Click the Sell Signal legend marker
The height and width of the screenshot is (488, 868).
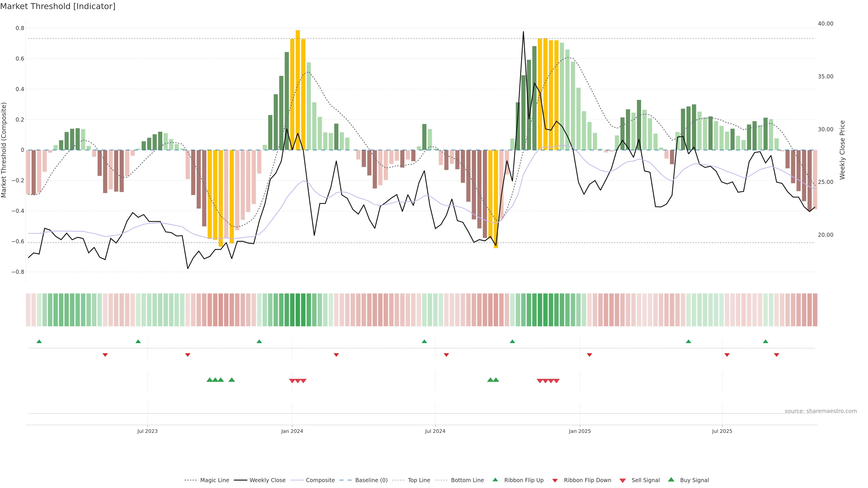click(x=623, y=480)
